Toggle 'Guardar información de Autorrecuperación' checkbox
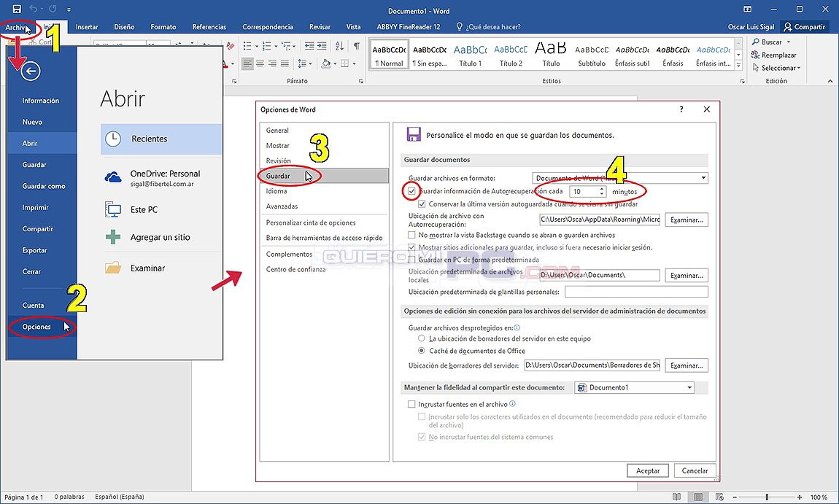Screen dimensions: 839x504 coord(411,191)
